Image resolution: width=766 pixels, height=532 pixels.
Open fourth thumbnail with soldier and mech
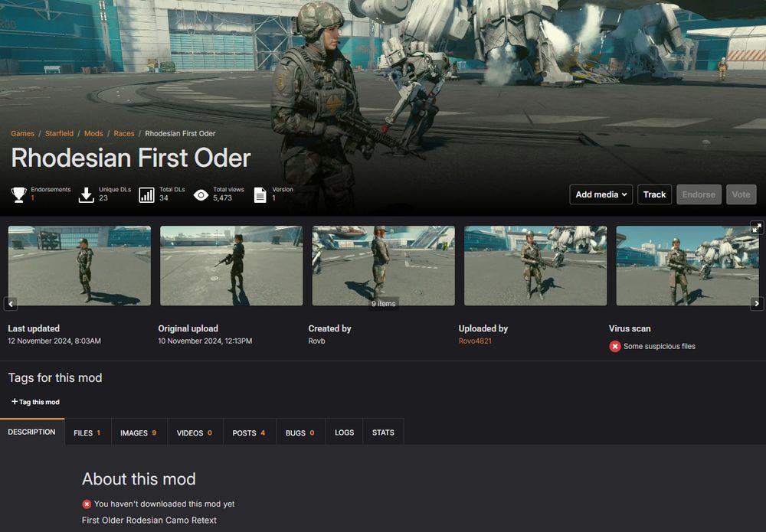(x=535, y=266)
